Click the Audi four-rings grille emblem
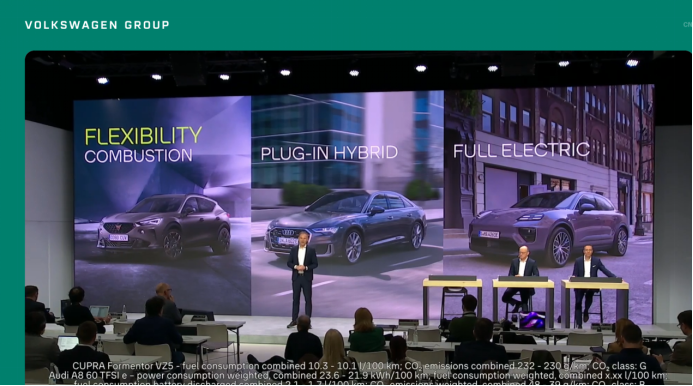The image size is (693, 386). coord(288,233)
